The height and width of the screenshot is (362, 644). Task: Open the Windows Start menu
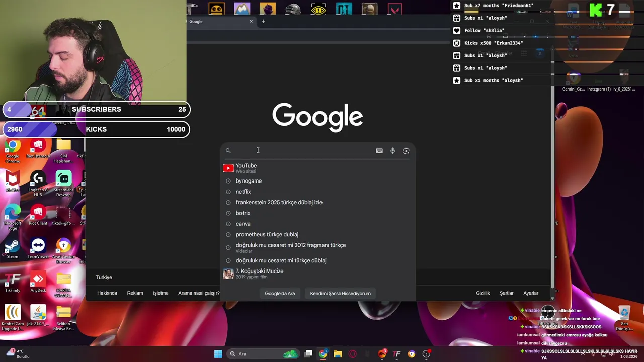click(218, 354)
